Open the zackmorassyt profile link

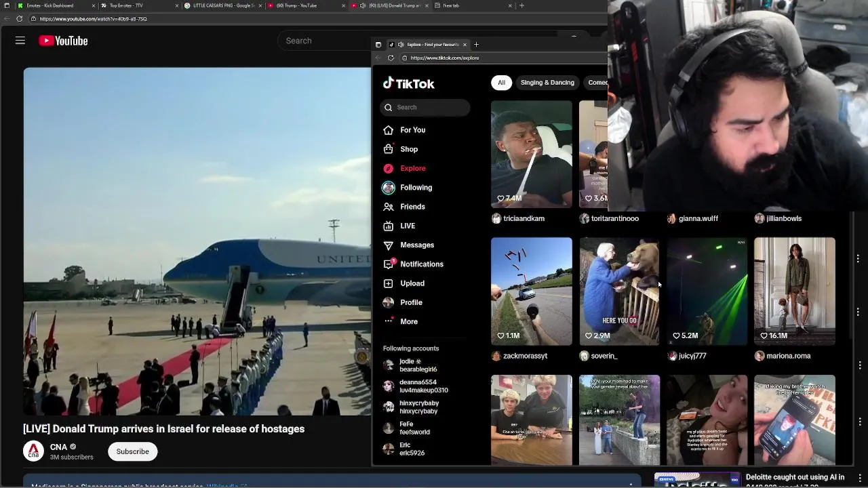[525, 355]
